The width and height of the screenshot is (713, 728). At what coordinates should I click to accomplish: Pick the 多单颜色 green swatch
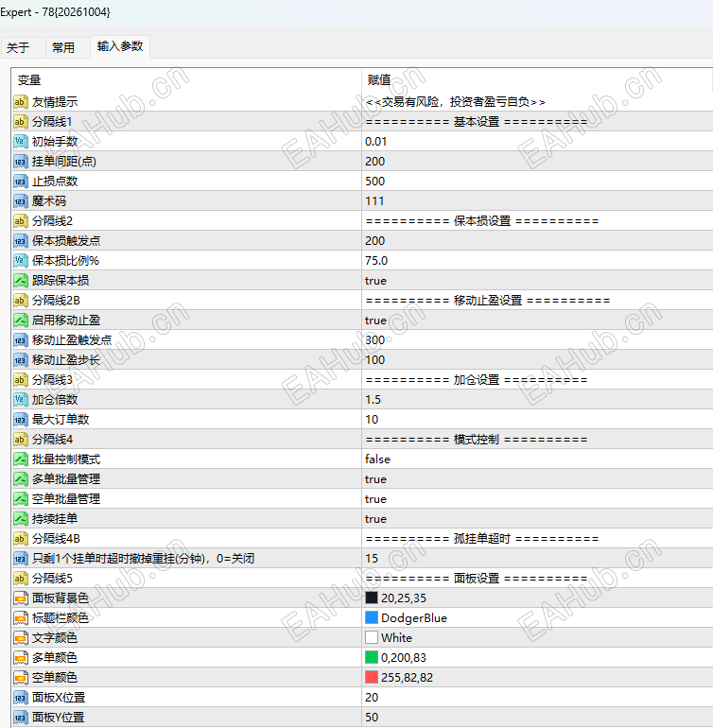[372, 657]
